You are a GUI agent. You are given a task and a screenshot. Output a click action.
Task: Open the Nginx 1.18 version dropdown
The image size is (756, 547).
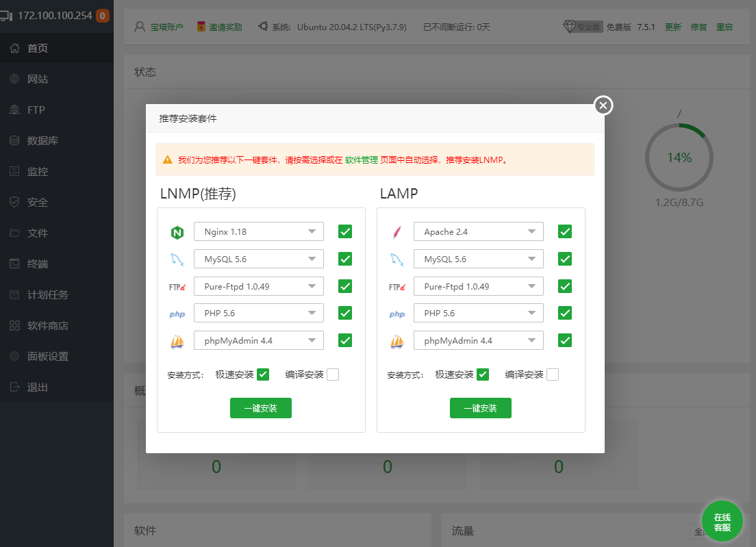258,231
